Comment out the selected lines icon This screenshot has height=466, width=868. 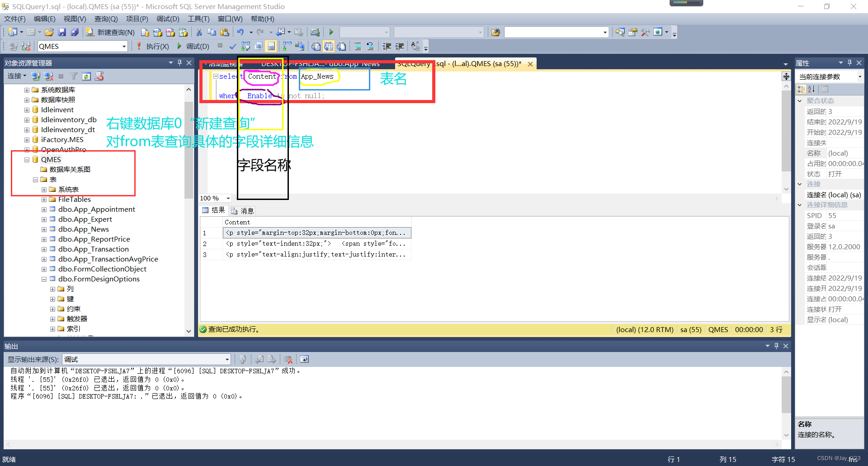[357, 46]
